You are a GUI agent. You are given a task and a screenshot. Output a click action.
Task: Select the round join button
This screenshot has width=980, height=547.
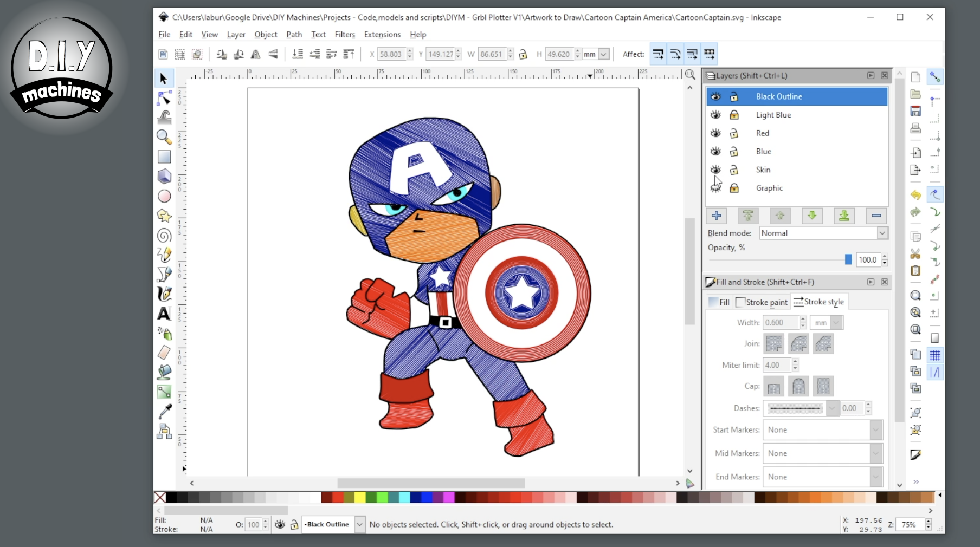[798, 343]
